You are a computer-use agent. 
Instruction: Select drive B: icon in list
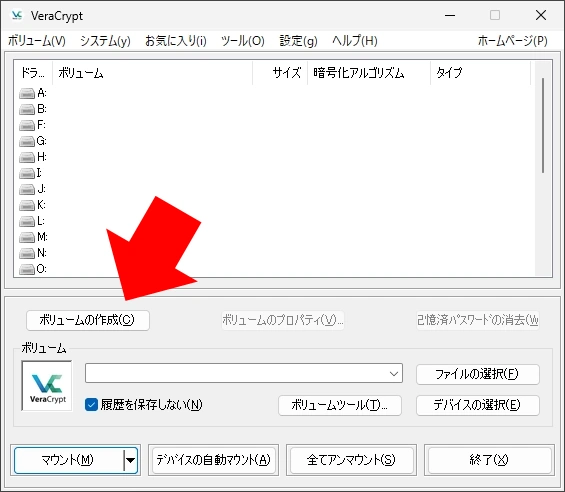(27, 109)
